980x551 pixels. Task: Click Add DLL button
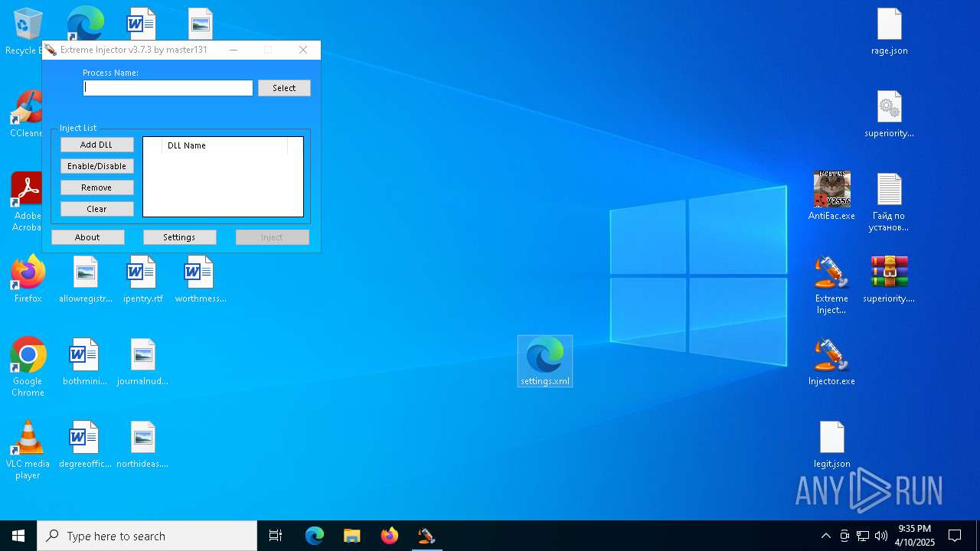[x=96, y=145]
